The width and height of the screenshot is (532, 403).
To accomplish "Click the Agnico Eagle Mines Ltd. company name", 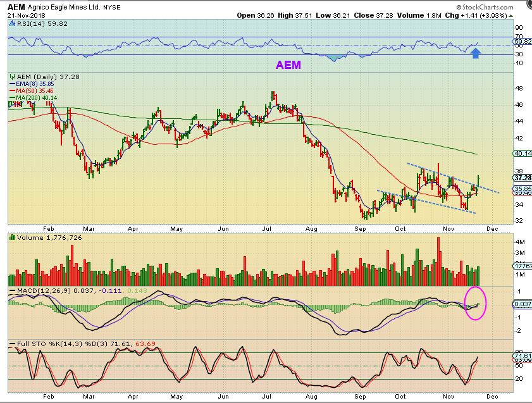I will 64,7.
